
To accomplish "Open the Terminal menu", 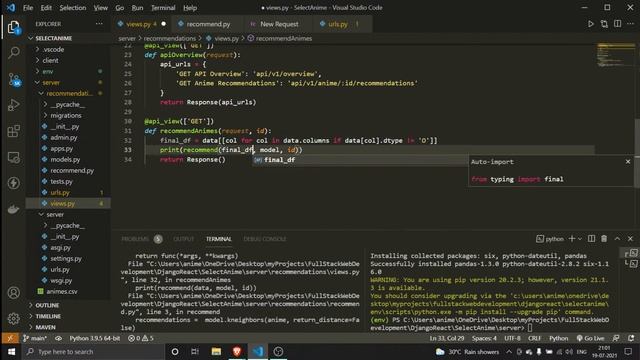I will [x=163, y=8].
